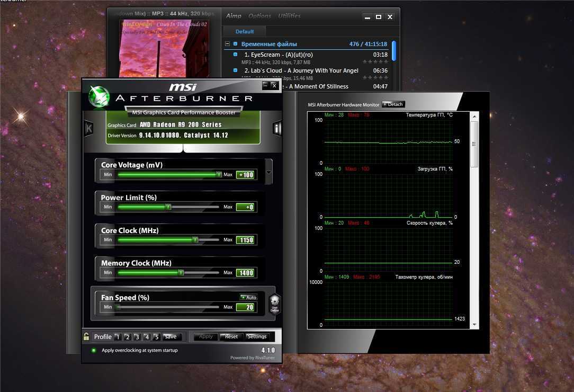Click the Тахометр кулера graph

388,302
